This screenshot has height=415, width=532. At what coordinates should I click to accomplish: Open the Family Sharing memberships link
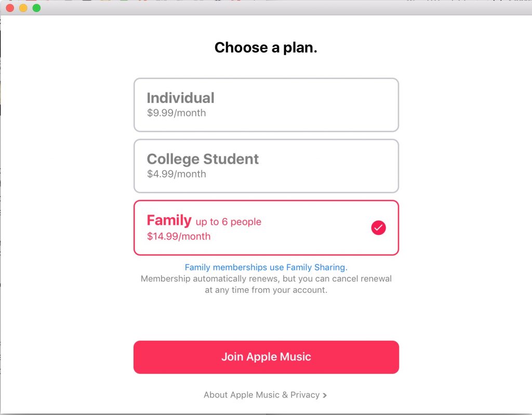coord(266,267)
